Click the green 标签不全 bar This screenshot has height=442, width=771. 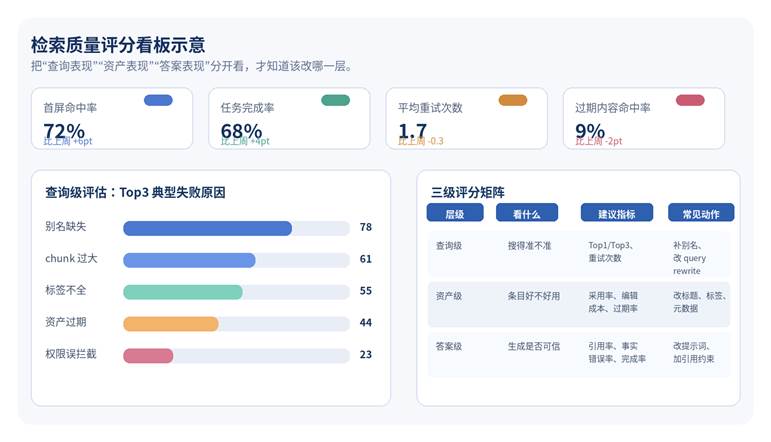(x=183, y=291)
